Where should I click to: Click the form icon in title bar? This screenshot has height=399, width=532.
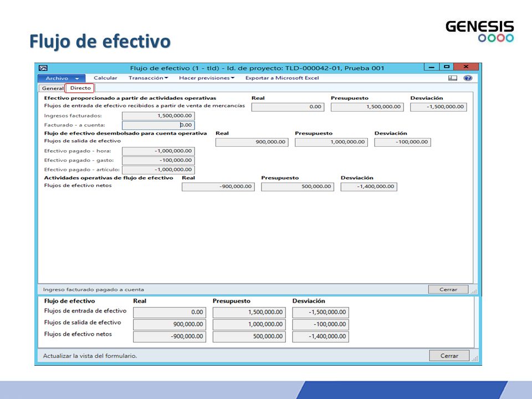tap(43, 68)
